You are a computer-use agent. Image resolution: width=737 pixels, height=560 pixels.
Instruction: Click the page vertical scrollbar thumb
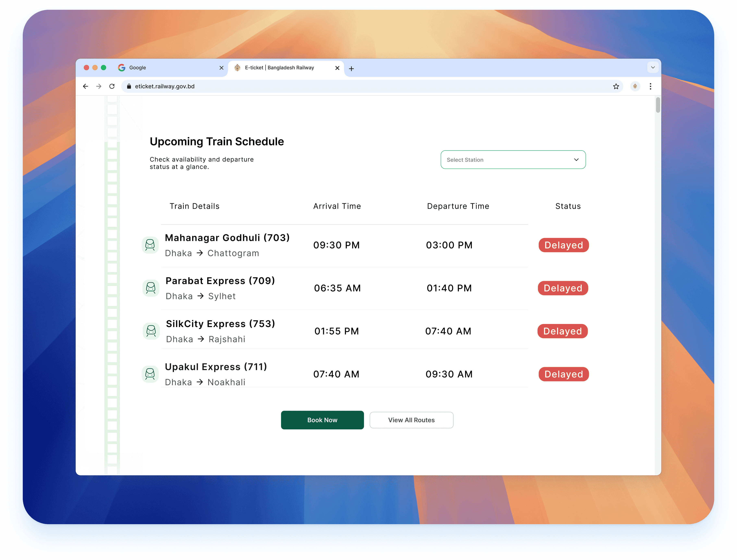coord(658,105)
